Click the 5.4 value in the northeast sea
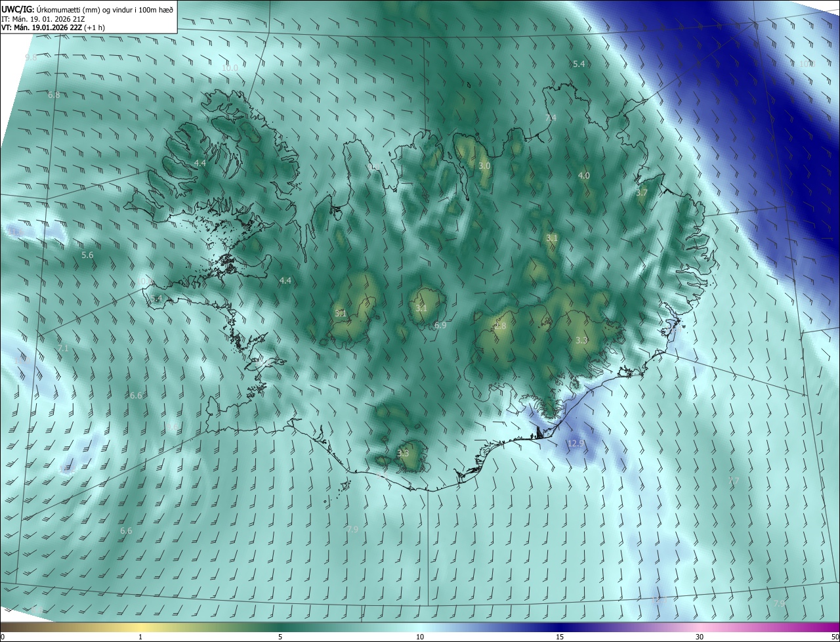The image size is (840, 642). [579, 64]
